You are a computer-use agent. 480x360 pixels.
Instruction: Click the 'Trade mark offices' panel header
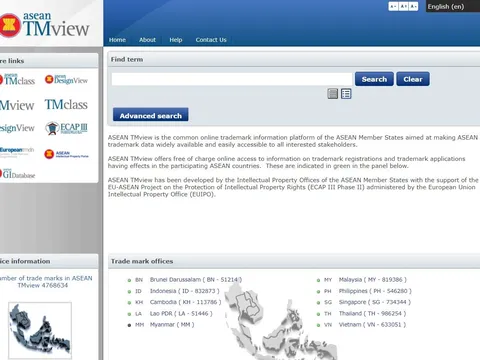click(294, 261)
